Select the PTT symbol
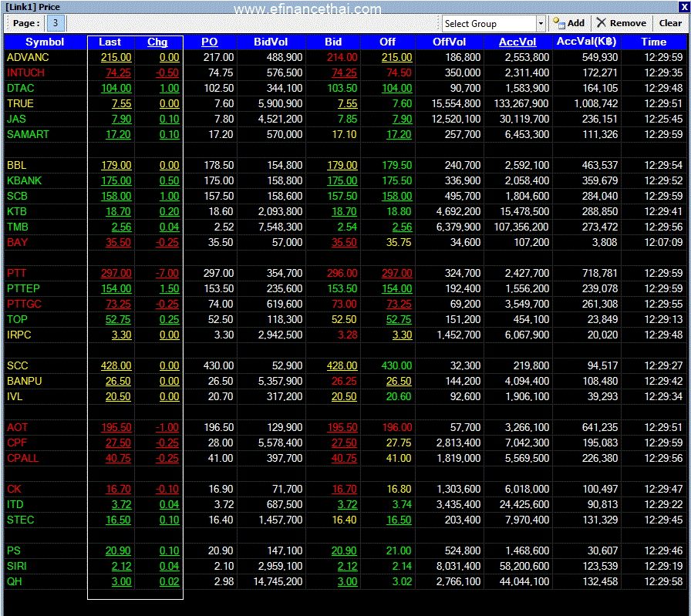Viewport: 691px width, 616px height. point(16,273)
